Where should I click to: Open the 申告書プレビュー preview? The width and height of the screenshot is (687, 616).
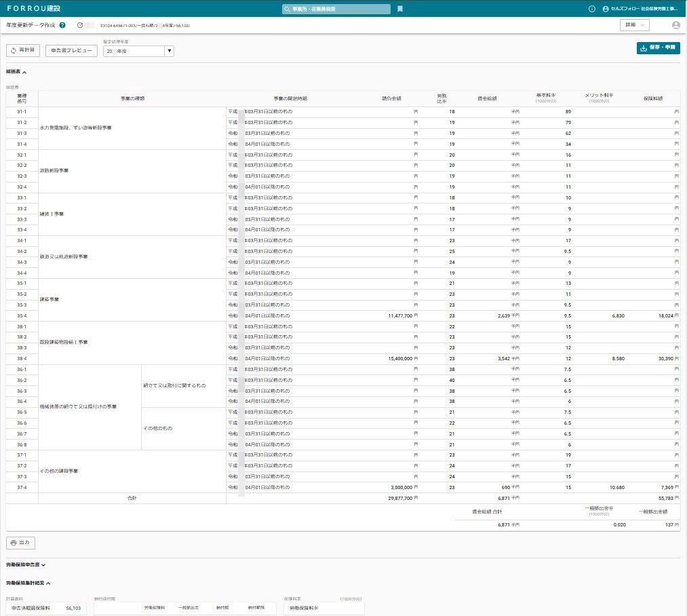pyautogui.click(x=71, y=50)
